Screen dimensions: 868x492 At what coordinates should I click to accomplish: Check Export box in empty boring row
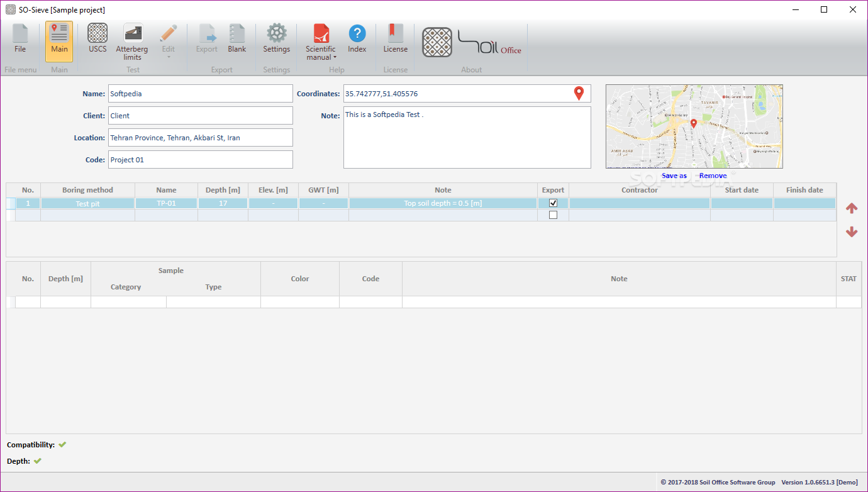(x=553, y=215)
